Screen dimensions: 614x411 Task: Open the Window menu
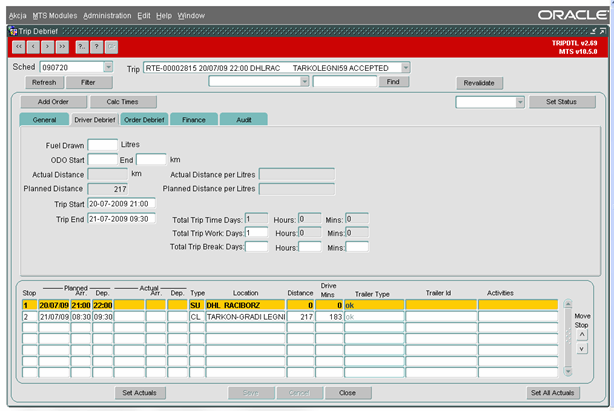(191, 16)
